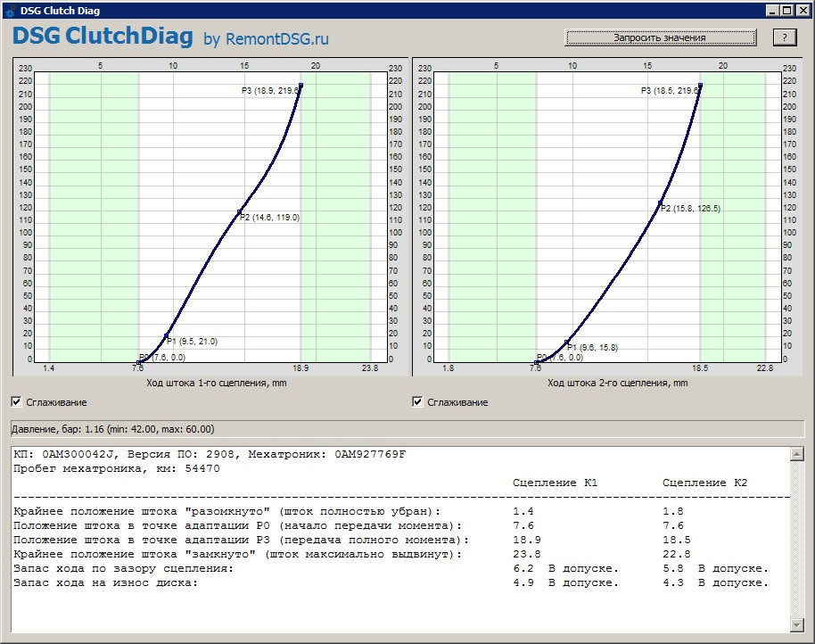Click the 'Ход штока 1-го сцепления, mm' axis title
The image size is (815, 644).
[216, 383]
